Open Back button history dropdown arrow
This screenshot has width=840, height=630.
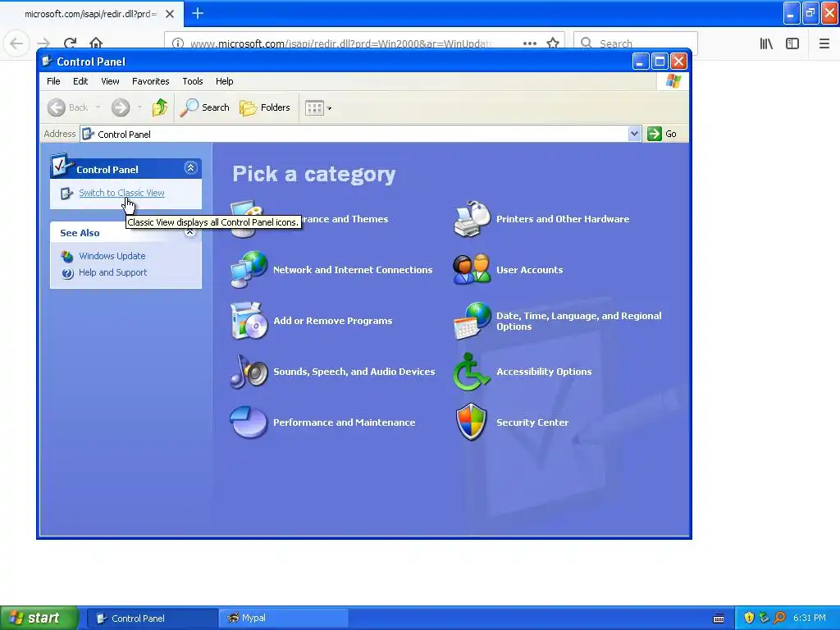[x=98, y=107]
